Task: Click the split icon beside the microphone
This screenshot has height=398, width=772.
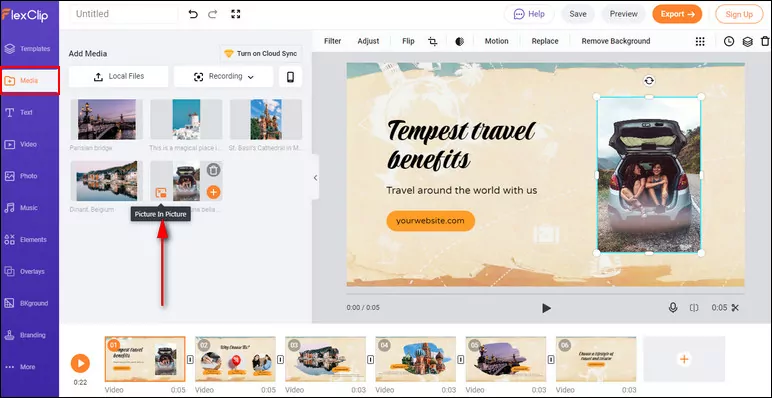Action: tap(694, 308)
